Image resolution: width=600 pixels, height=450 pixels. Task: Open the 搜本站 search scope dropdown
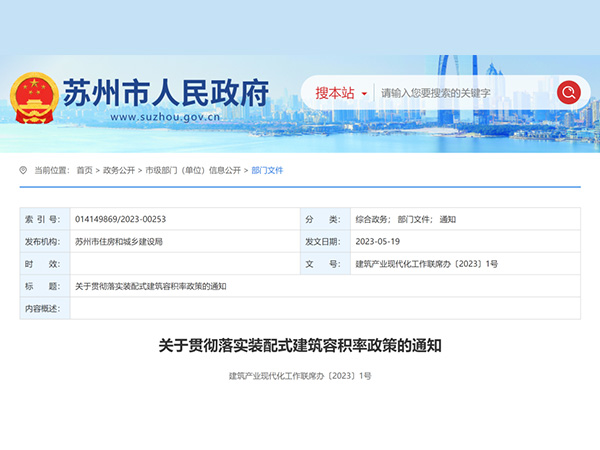click(341, 93)
